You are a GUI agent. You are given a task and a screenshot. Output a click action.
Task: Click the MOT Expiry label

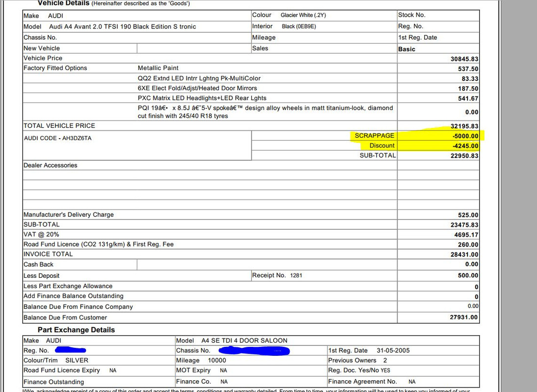click(x=193, y=370)
